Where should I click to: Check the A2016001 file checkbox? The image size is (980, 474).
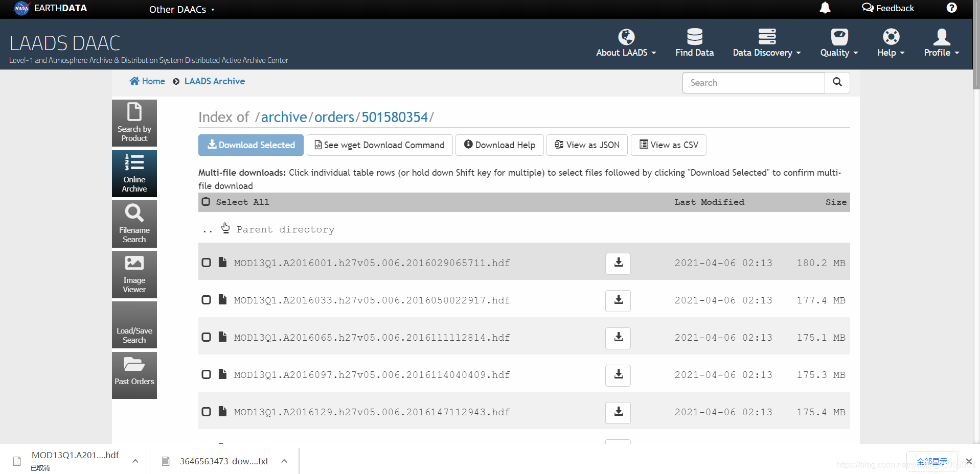pos(207,263)
